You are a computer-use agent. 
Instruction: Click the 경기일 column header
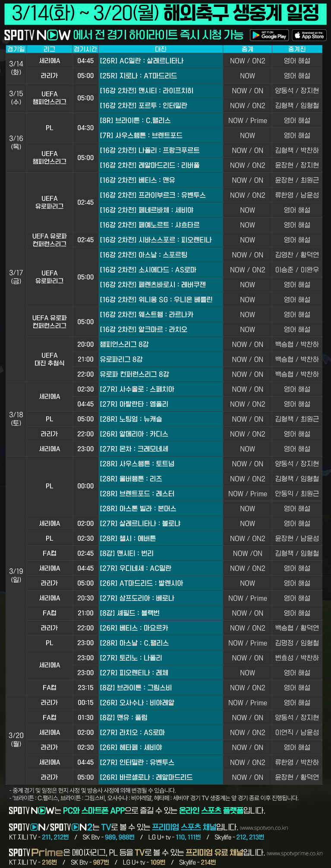pos(16,49)
